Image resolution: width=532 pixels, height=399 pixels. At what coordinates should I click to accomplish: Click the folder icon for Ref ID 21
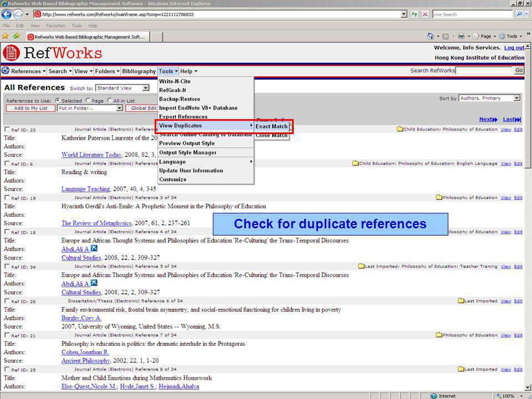(439, 335)
